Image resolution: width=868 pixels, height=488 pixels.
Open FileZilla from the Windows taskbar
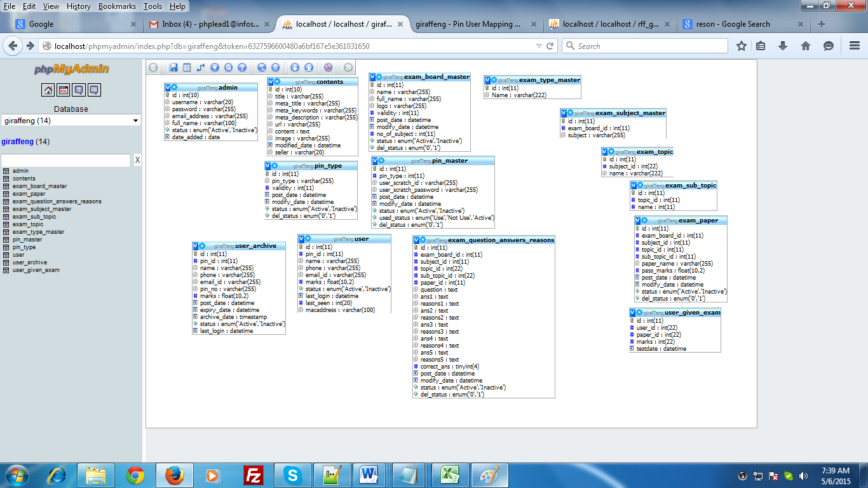[254, 475]
